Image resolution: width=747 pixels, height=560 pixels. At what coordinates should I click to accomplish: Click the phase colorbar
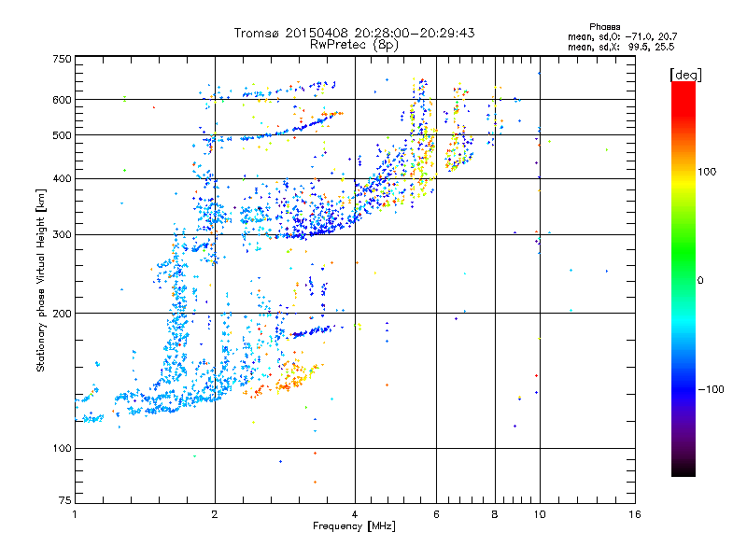tap(684, 279)
